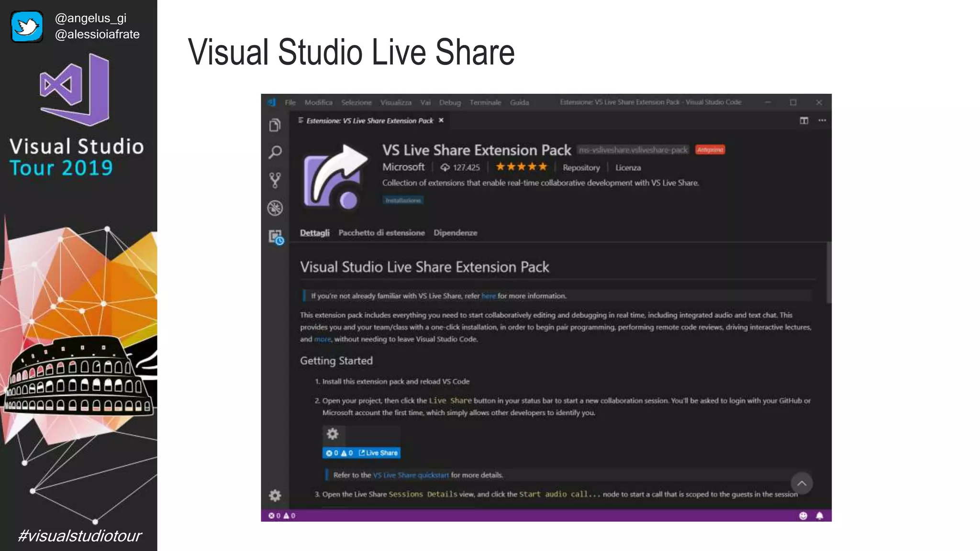Click the Twitter bird icon on slide
Screen dimensions: 980x551
click(27, 26)
